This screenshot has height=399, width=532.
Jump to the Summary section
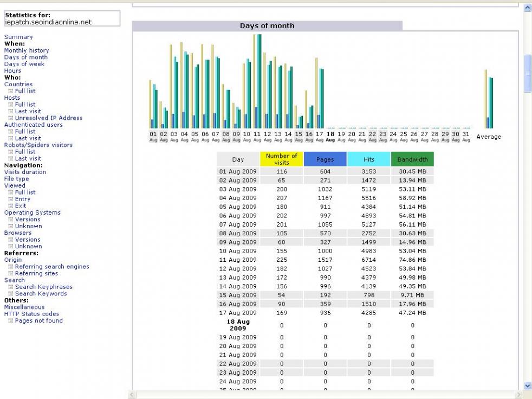[18, 37]
